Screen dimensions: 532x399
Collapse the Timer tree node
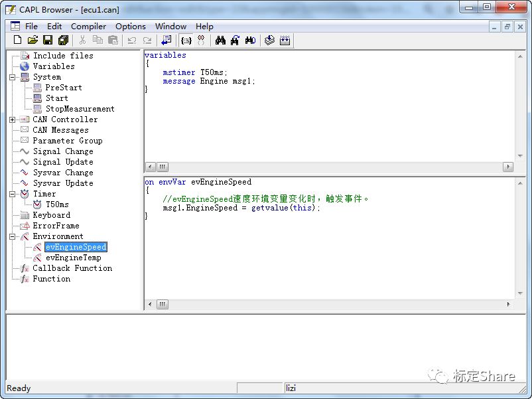tap(12, 194)
